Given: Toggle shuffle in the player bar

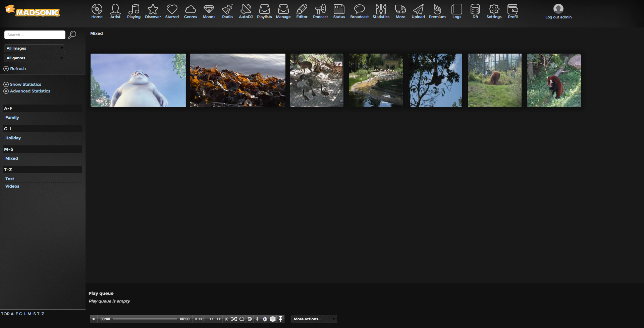Looking at the screenshot, I should point(234,319).
